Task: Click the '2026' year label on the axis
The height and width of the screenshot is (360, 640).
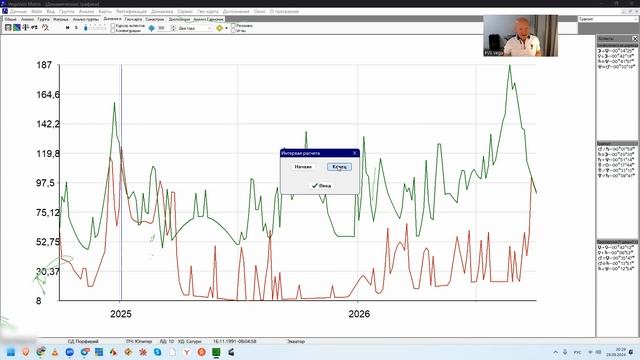Action: coord(359,314)
